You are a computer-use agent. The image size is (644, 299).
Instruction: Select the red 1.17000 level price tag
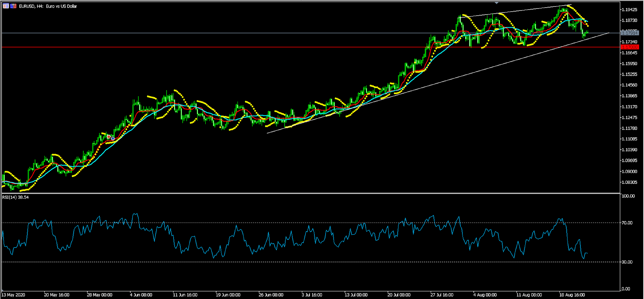click(630, 47)
